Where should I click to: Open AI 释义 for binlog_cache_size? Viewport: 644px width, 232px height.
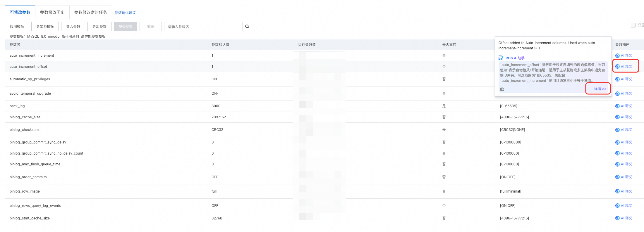[624, 117]
